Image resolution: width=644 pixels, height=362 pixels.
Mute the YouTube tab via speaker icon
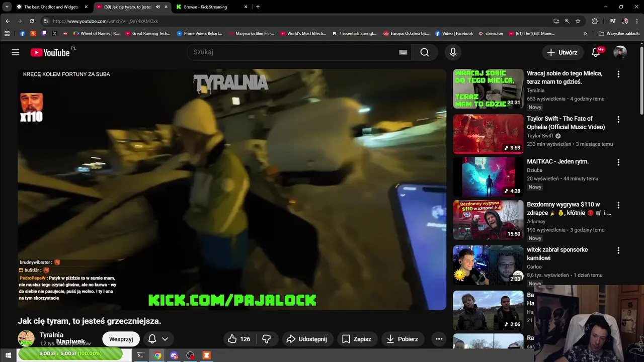[x=158, y=7]
